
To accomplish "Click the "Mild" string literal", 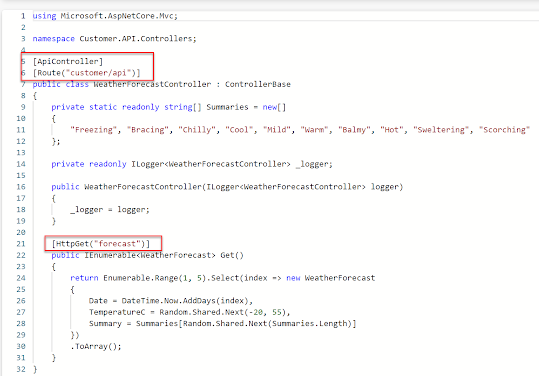I will coord(276,130).
